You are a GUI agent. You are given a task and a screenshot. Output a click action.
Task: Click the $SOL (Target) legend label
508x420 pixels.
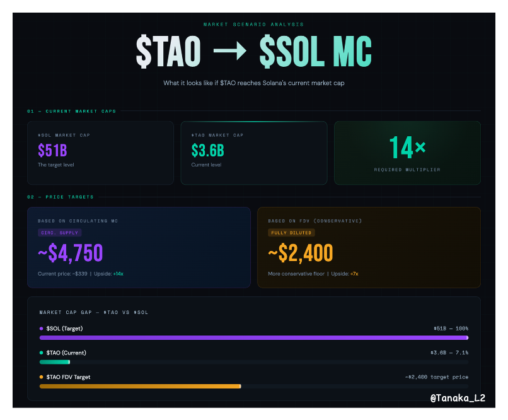click(64, 329)
